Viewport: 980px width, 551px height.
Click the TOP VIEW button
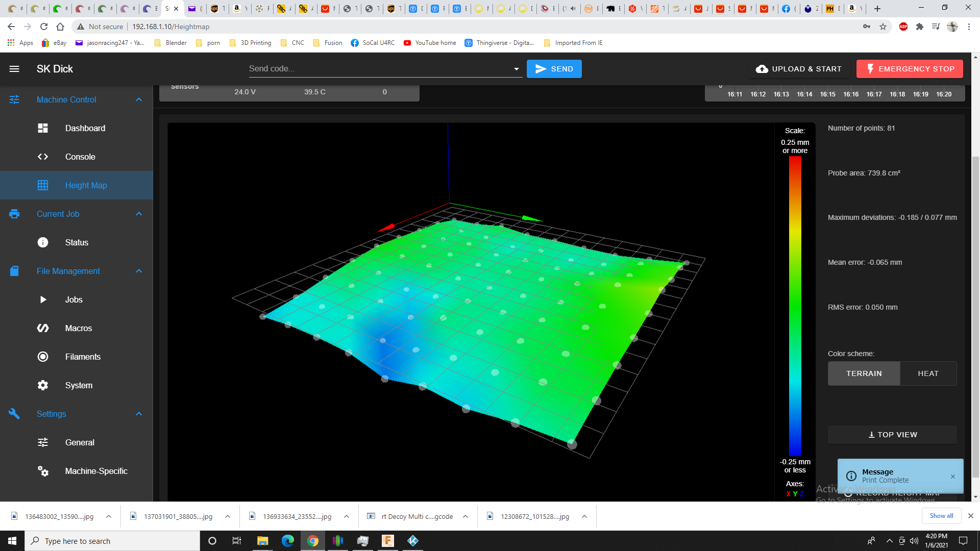pyautogui.click(x=892, y=435)
